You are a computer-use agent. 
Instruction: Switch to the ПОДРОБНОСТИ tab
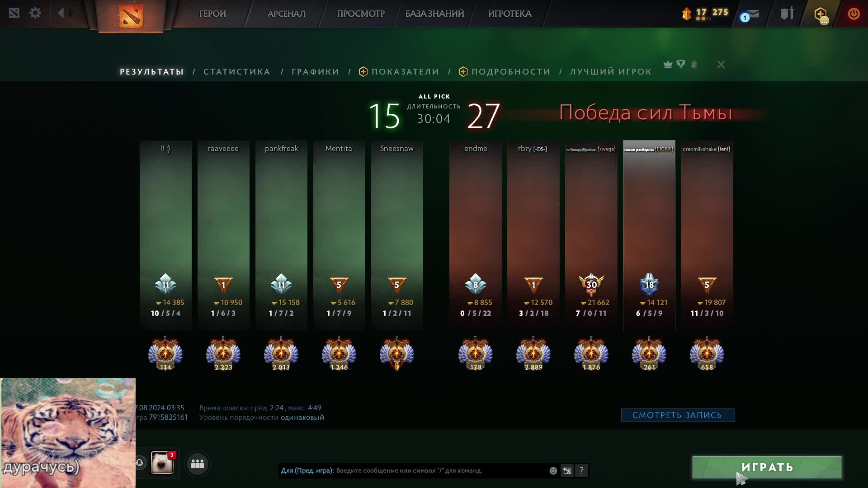[x=505, y=71]
